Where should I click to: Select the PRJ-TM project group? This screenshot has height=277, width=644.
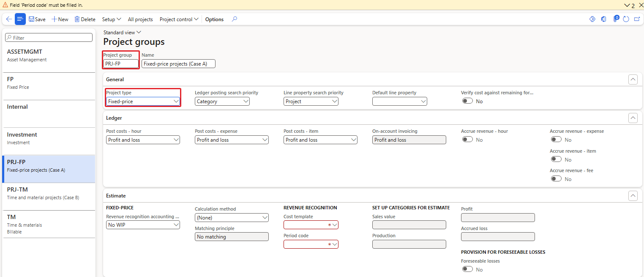[49, 197]
